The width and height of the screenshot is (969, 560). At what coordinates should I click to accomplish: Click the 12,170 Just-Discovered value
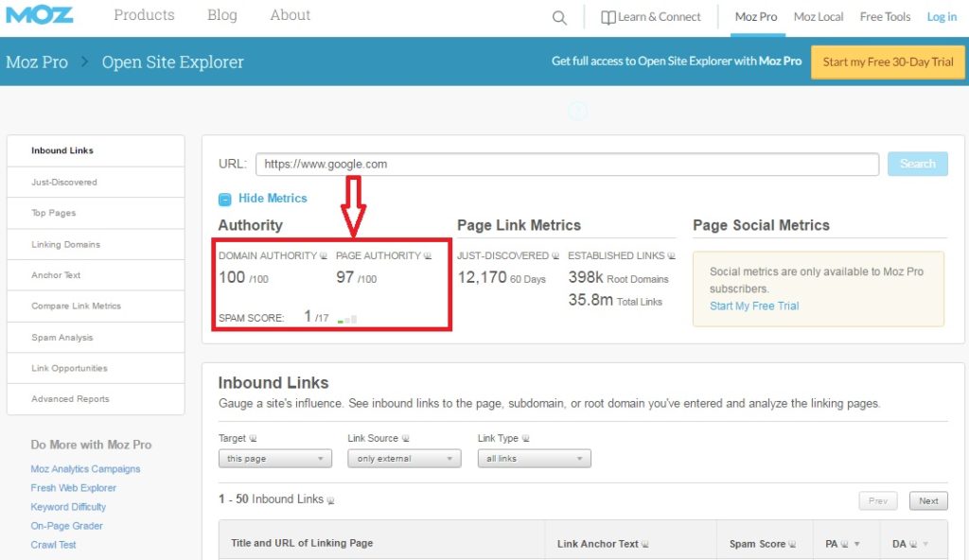point(482,277)
